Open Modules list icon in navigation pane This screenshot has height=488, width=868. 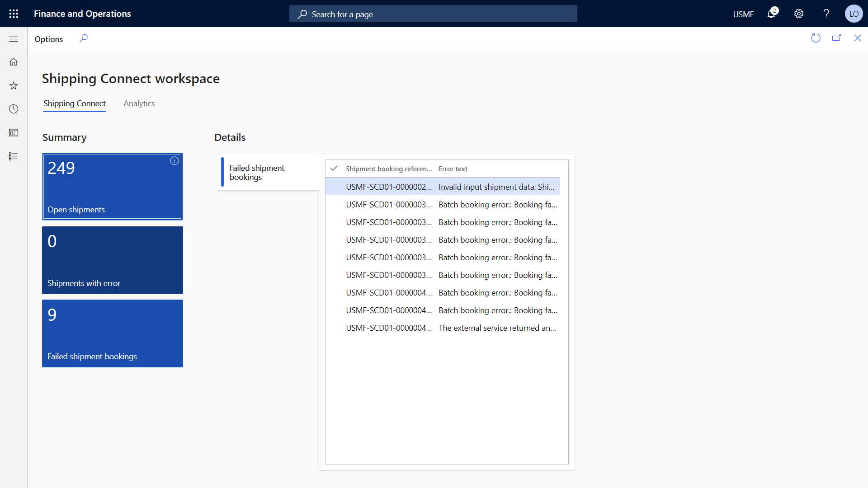14,156
